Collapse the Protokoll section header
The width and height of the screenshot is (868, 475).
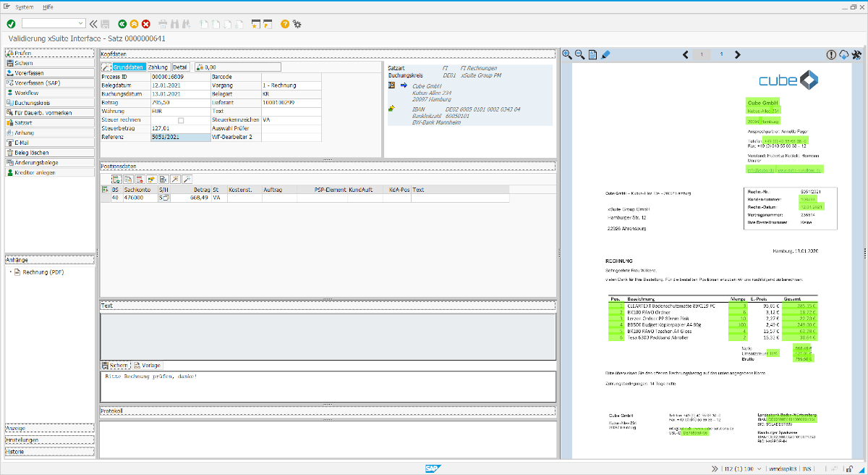coord(327,411)
